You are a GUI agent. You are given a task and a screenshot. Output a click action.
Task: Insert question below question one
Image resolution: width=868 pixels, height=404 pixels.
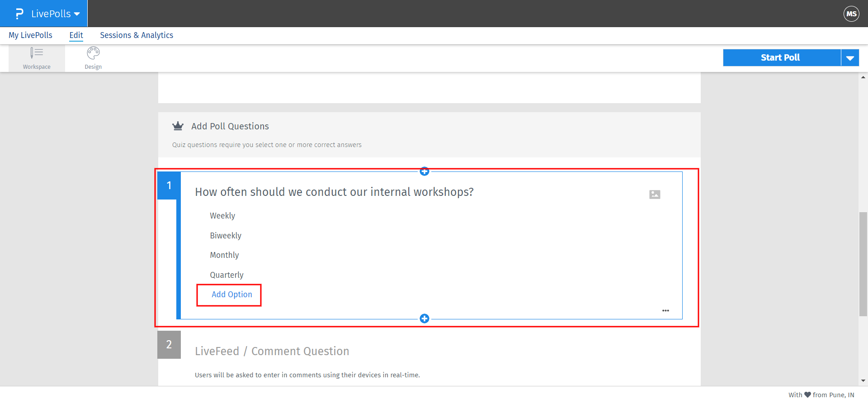point(424,318)
